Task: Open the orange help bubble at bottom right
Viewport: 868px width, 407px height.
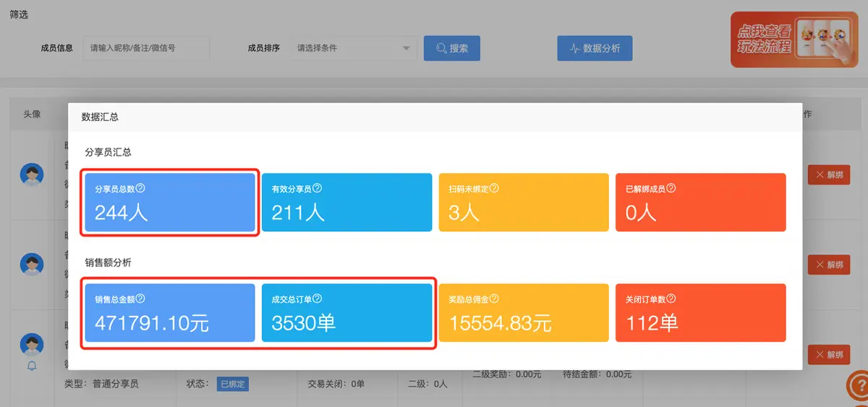Action: [857, 386]
